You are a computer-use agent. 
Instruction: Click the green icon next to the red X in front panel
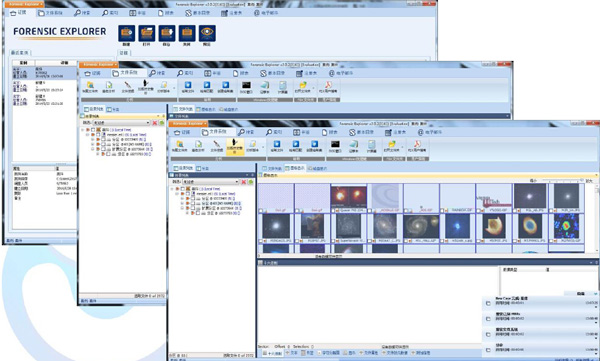[x=251, y=182]
